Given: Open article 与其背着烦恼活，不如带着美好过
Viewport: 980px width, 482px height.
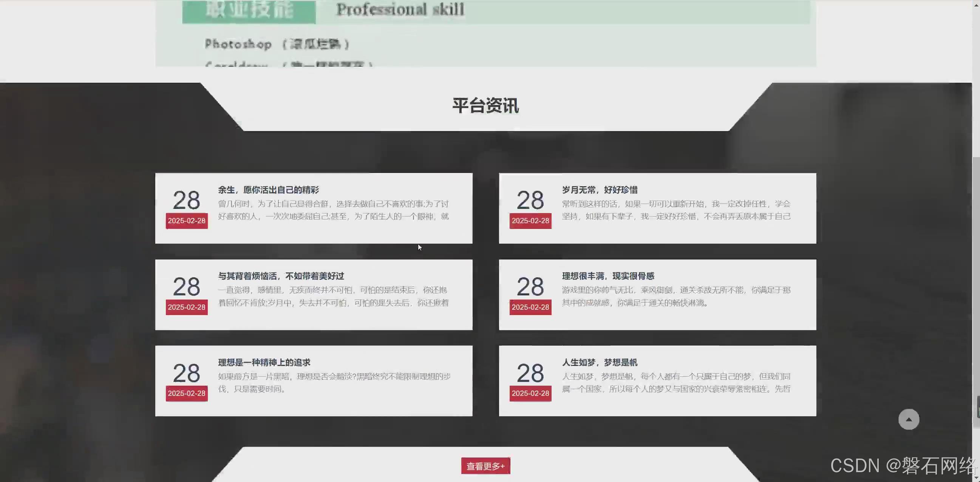Looking at the screenshot, I should 281,276.
